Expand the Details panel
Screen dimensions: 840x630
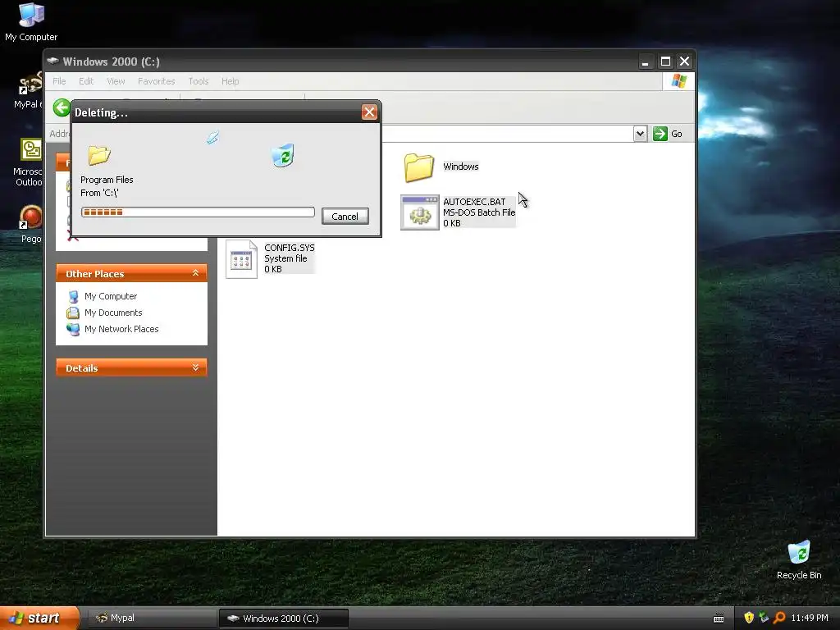[195, 367]
